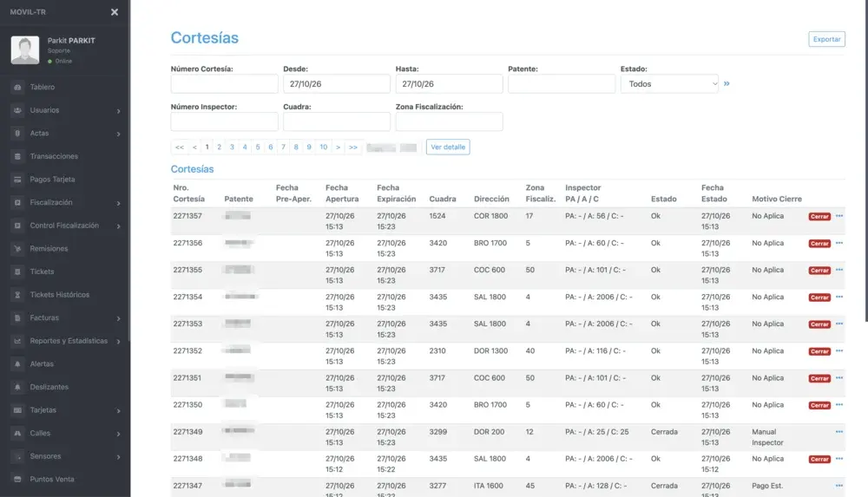Expand Control Fiscalización submenu chevron
Image resolution: width=868 pixels, height=497 pixels.
[118, 226]
